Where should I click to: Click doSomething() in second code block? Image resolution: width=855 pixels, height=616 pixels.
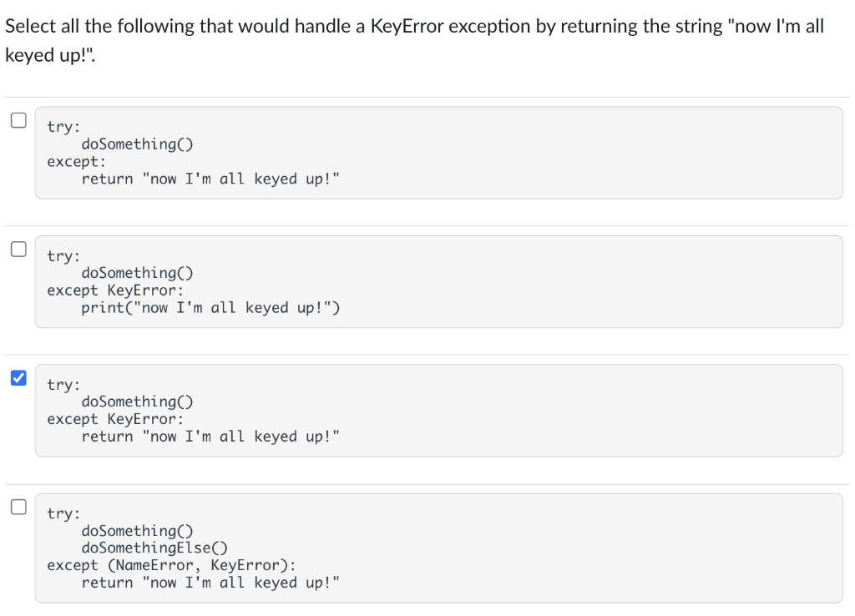pyautogui.click(x=138, y=273)
